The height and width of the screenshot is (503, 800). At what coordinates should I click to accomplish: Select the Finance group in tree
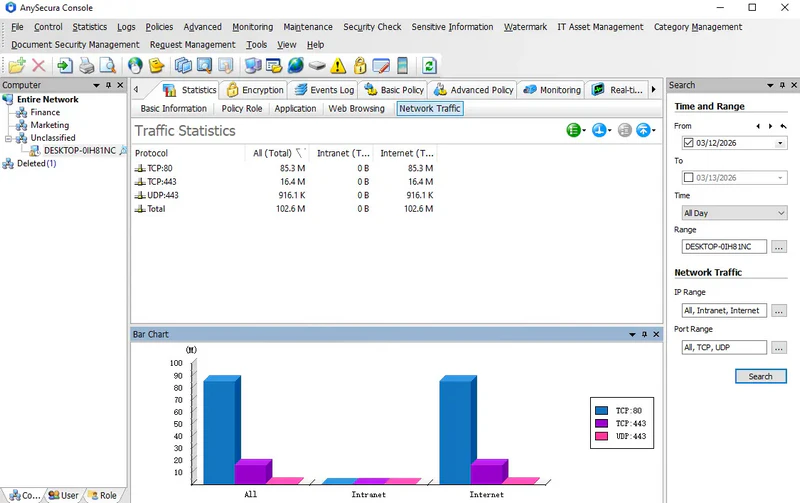(x=45, y=112)
